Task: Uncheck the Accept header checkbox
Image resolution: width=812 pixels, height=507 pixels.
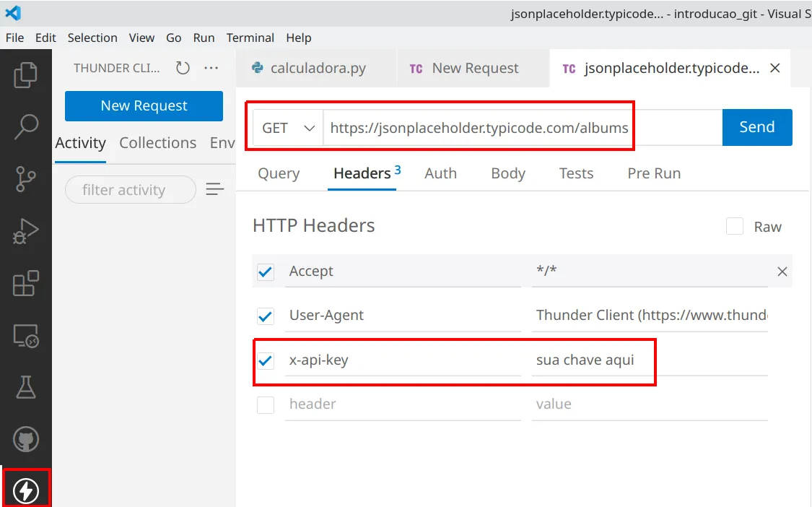Action: 266,272
